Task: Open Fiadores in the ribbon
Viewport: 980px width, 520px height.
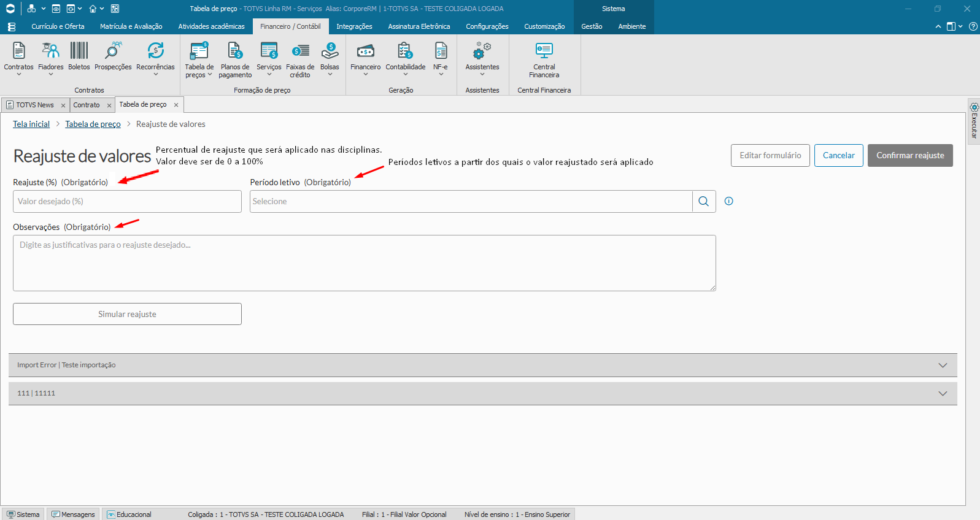Action: pos(50,58)
